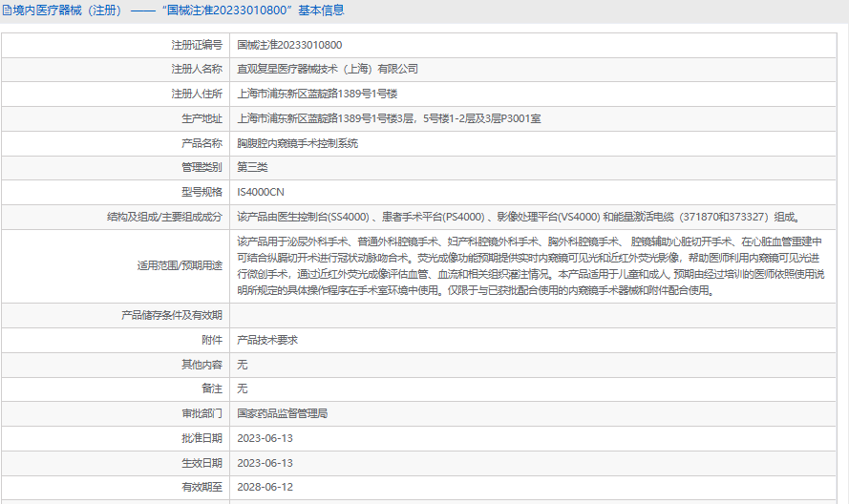Click the structure composition text mentioning SS4000
The image size is (849, 504).
click(519, 217)
